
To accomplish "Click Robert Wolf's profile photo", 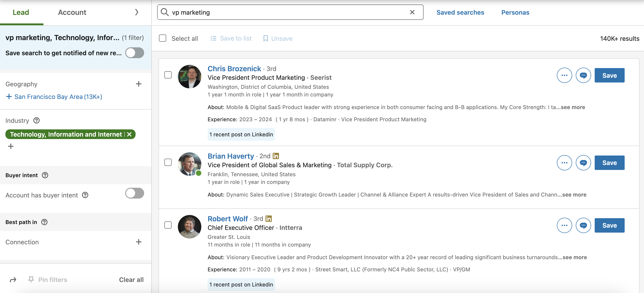I will point(190,227).
